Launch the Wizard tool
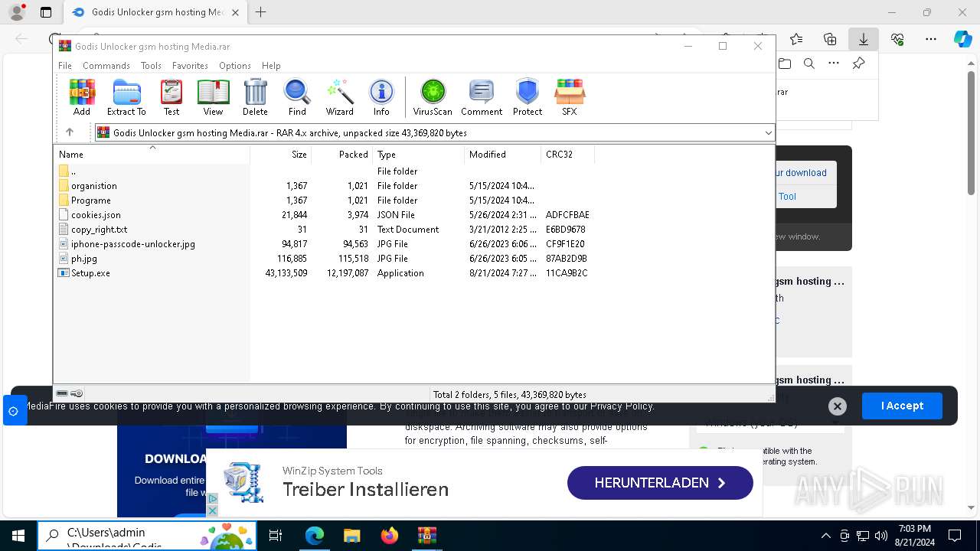Image resolution: width=980 pixels, height=551 pixels. [x=339, y=97]
